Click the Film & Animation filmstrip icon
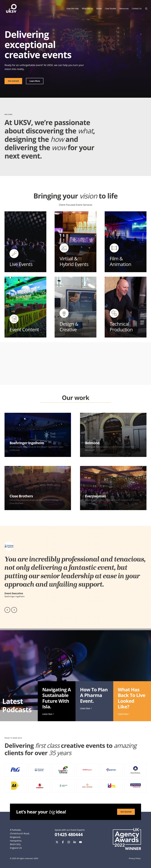The image size is (151, 868). [114, 248]
